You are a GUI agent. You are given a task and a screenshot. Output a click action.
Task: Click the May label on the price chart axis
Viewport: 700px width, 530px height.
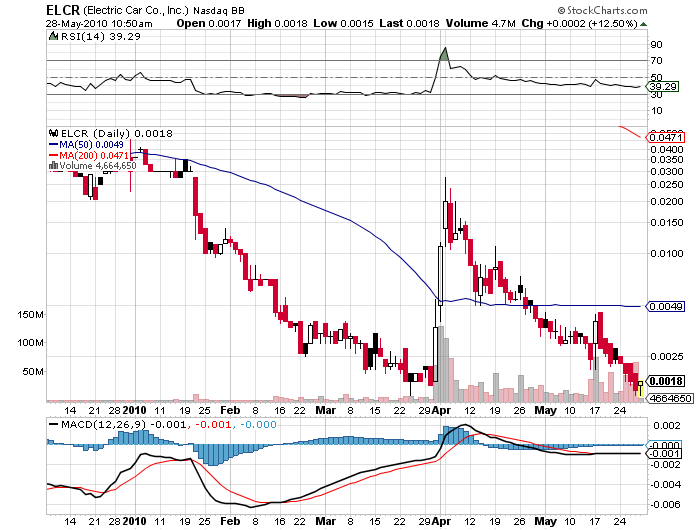click(546, 410)
